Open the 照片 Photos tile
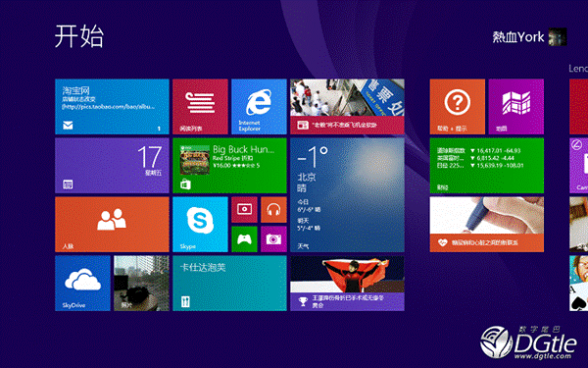This screenshot has height=368, width=588. point(141,284)
